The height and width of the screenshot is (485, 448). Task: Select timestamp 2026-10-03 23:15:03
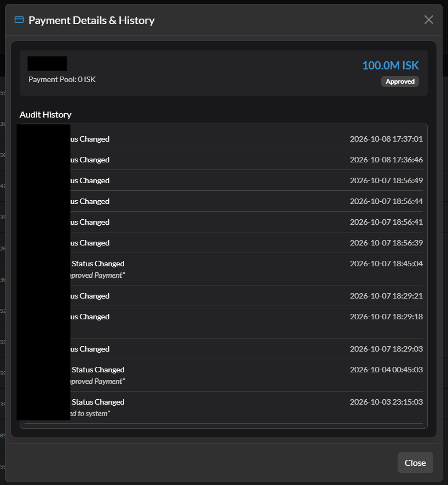(x=386, y=402)
